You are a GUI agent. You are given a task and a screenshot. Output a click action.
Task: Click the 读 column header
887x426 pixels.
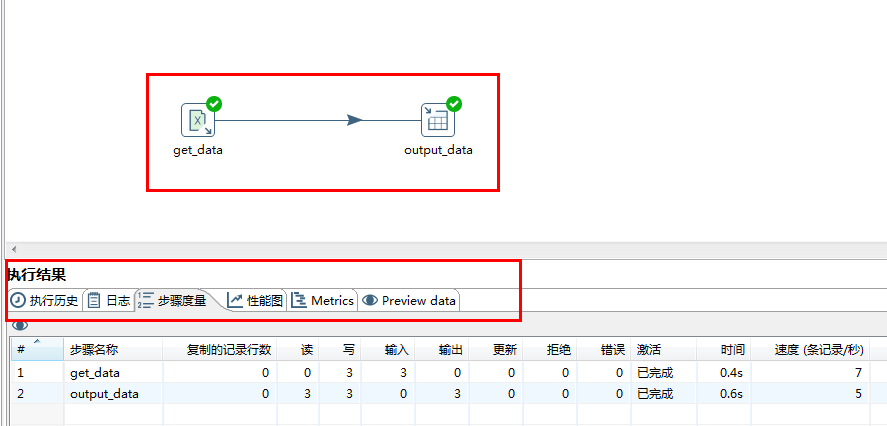tap(298, 349)
